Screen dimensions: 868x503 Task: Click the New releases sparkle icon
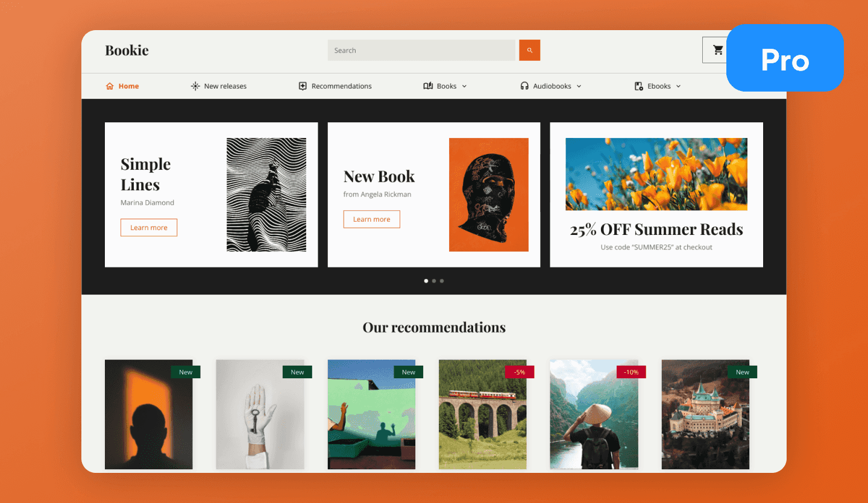tap(195, 86)
